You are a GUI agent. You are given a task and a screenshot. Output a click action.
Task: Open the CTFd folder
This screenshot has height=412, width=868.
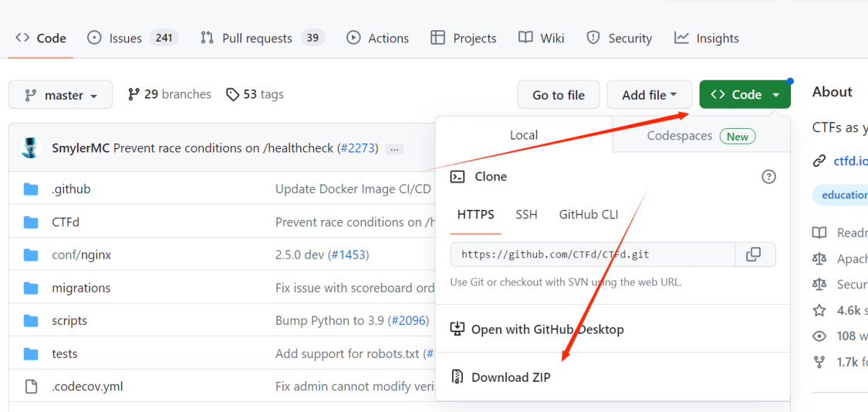(x=66, y=222)
